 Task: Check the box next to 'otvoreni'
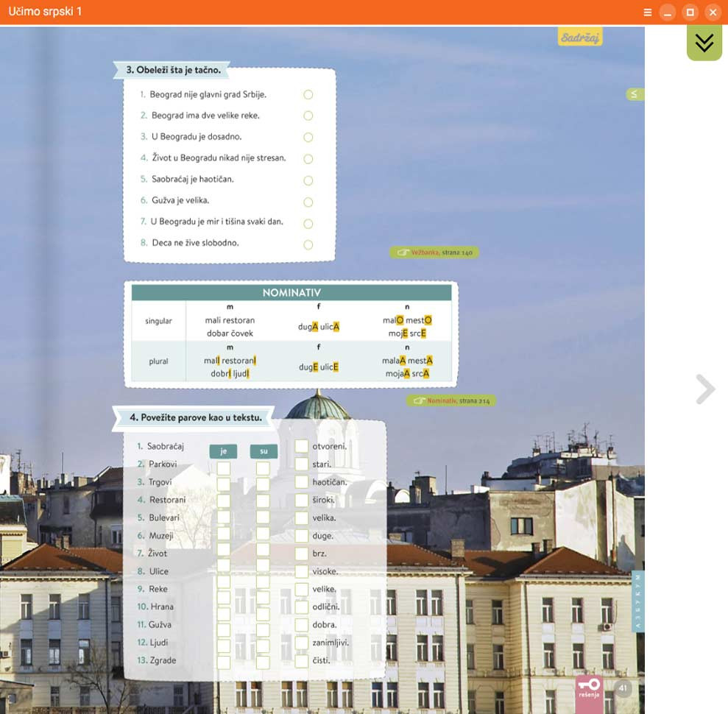(x=301, y=446)
